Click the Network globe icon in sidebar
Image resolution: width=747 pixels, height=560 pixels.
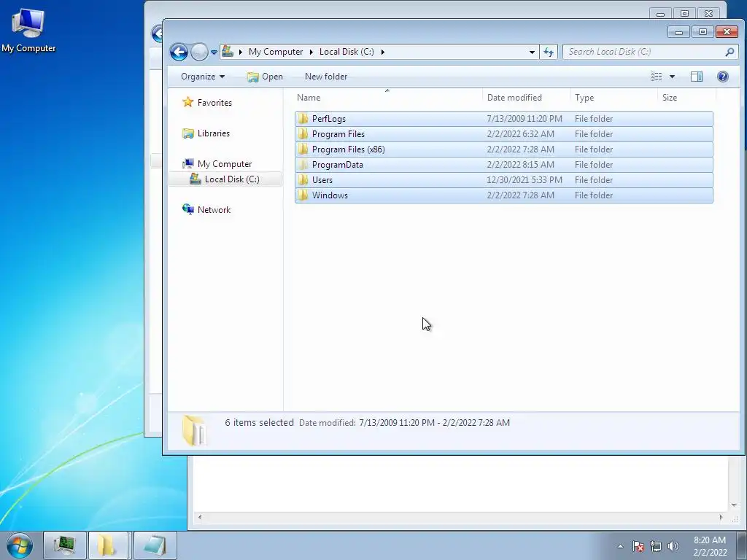click(188, 209)
